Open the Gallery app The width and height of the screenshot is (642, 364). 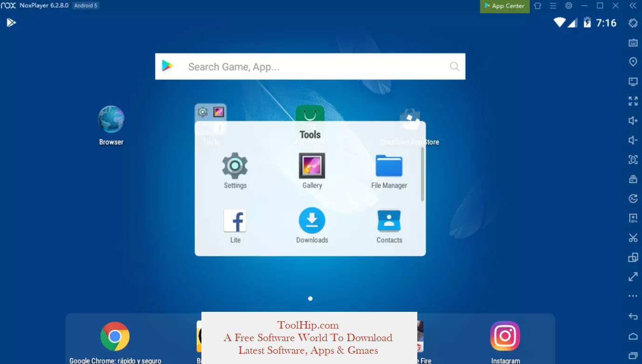coord(312,166)
